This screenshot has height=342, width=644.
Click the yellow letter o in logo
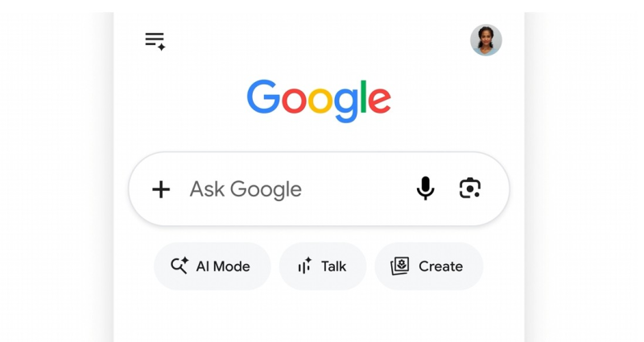[320, 100]
